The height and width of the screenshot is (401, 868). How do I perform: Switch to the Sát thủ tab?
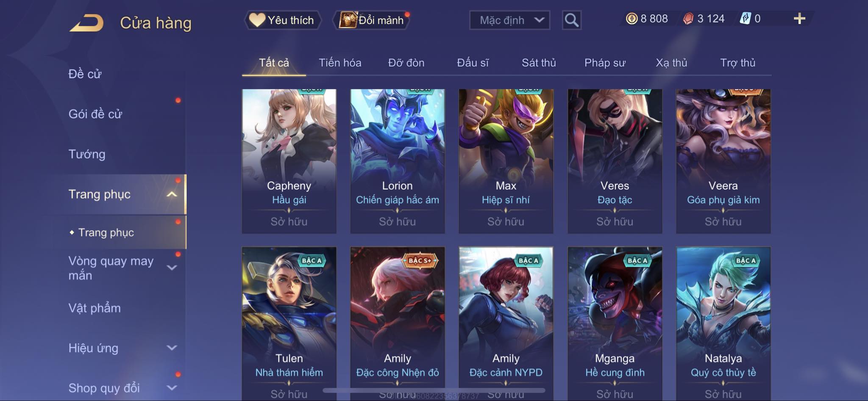(x=539, y=63)
